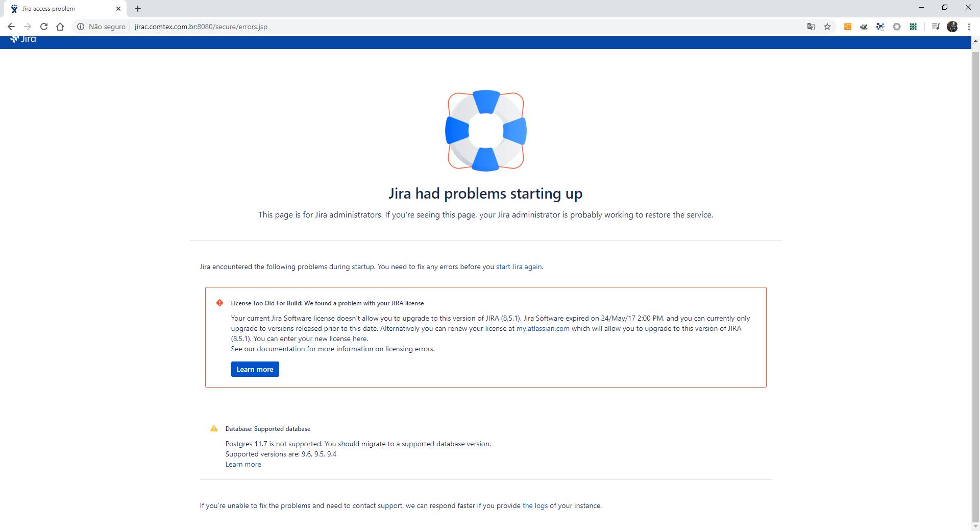Open the orange extension icon
Viewport: 980px width, 531px height.
pyautogui.click(x=848, y=27)
